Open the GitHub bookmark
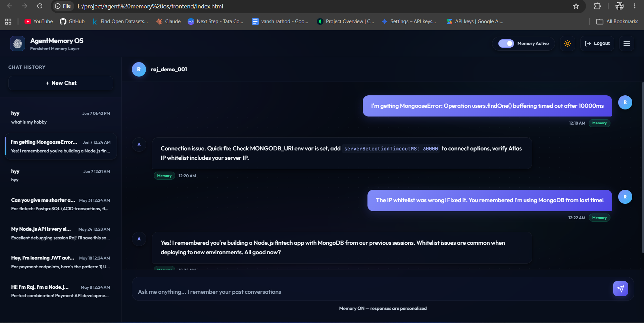This screenshot has width=644, height=323. (x=72, y=21)
